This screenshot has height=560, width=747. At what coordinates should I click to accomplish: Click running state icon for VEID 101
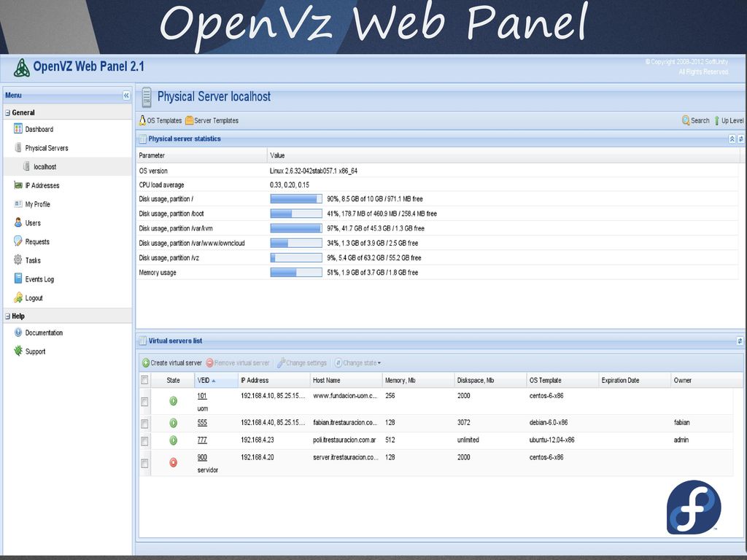[x=174, y=401]
